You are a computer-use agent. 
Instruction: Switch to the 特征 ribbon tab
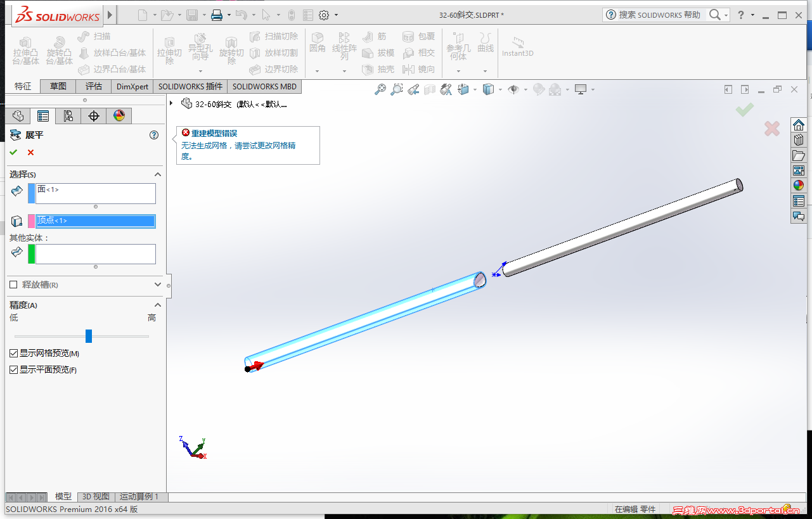pos(23,86)
